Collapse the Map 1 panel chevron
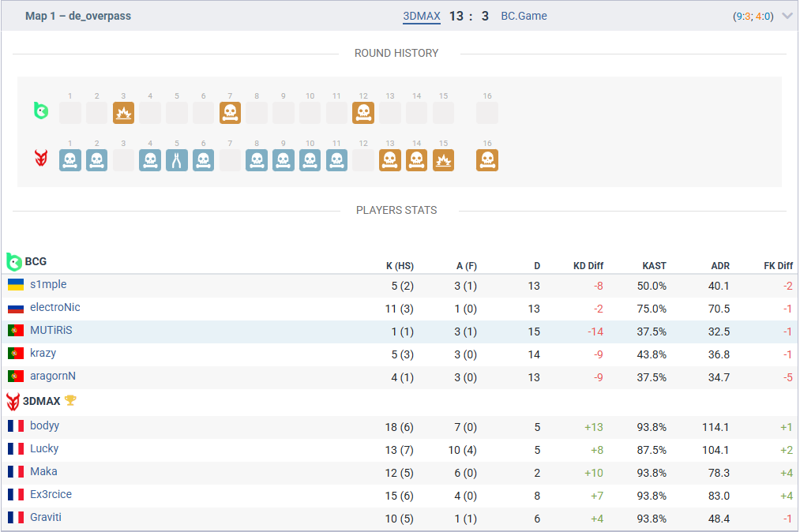 pos(787,16)
